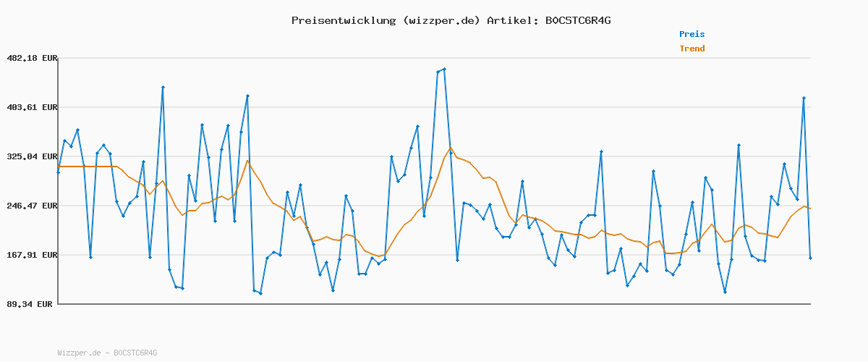This screenshot has height=362, width=868.
Task: Click the 482.18 EUR axis label
Action: point(31,58)
